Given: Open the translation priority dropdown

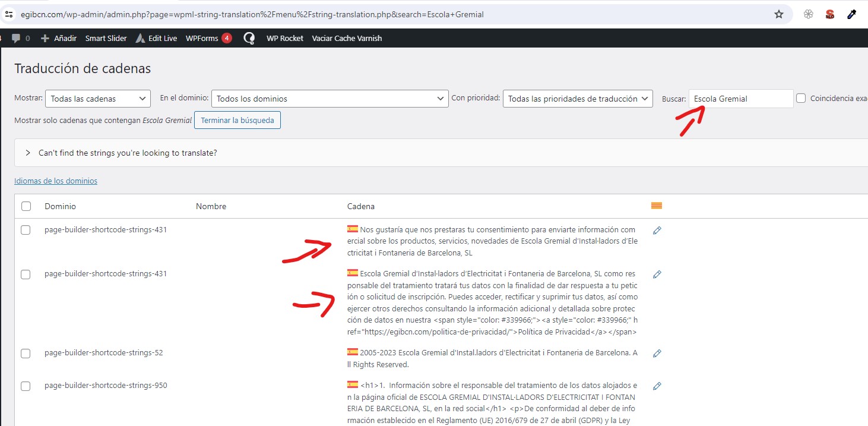Looking at the screenshot, I should click(x=578, y=99).
